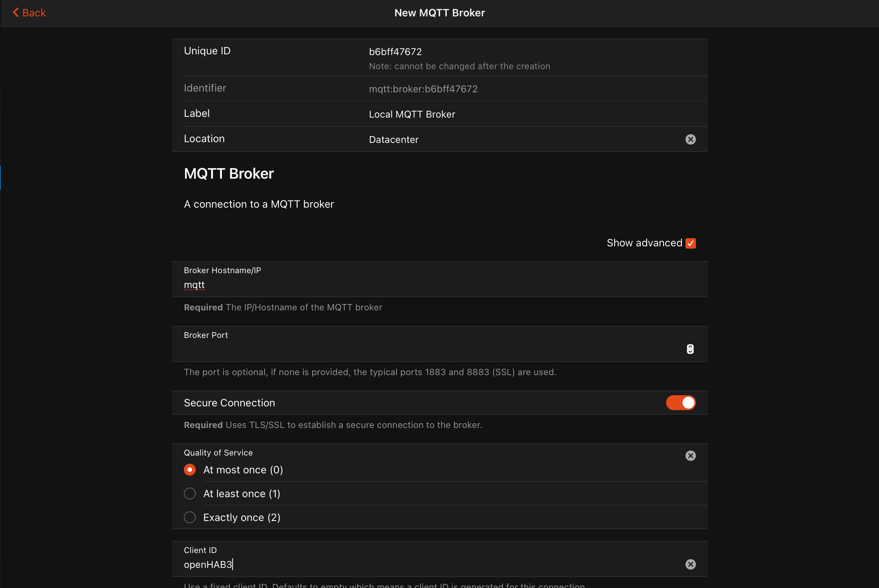Edit the Label field Local MQTT Broker
Viewport: 879px width, 588px height.
(412, 114)
